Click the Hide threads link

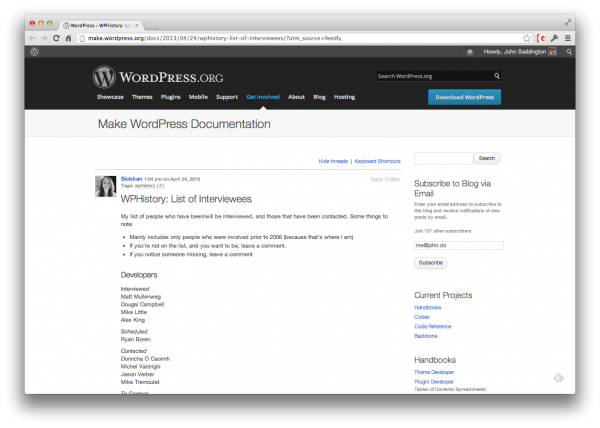(333, 161)
